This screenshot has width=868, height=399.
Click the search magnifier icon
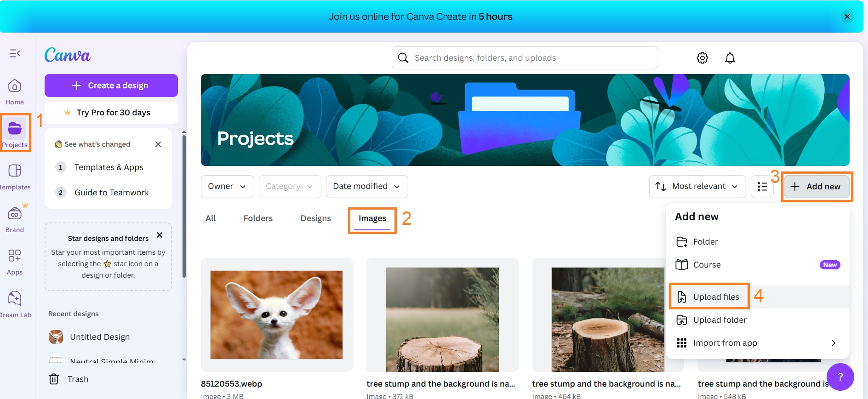pos(403,58)
